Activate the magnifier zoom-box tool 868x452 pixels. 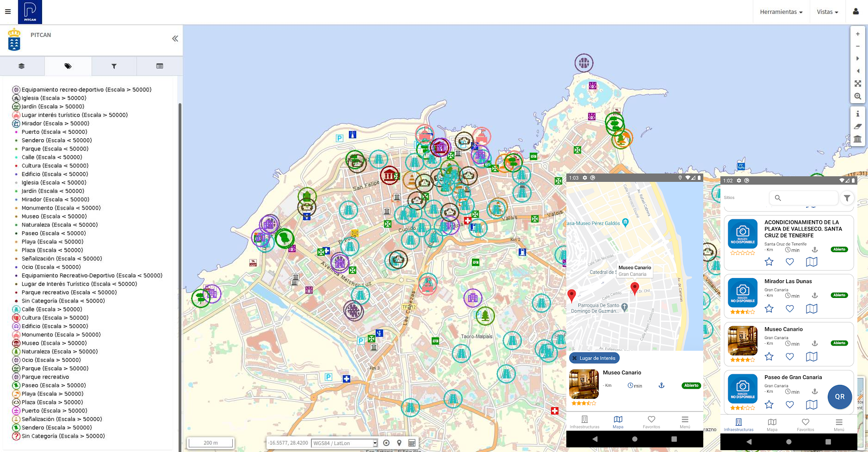pyautogui.click(x=857, y=96)
